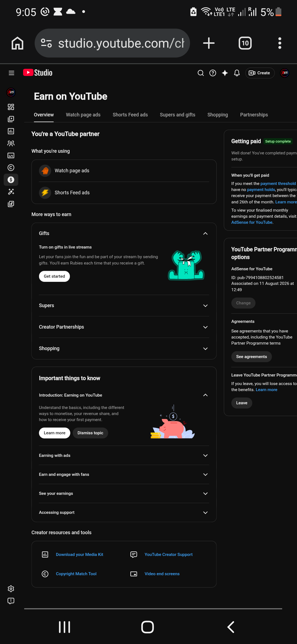Viewport: 297px width, 644px height.
Task: Click Learn more beside Leave Programme text
Action: tap(266, 390)
